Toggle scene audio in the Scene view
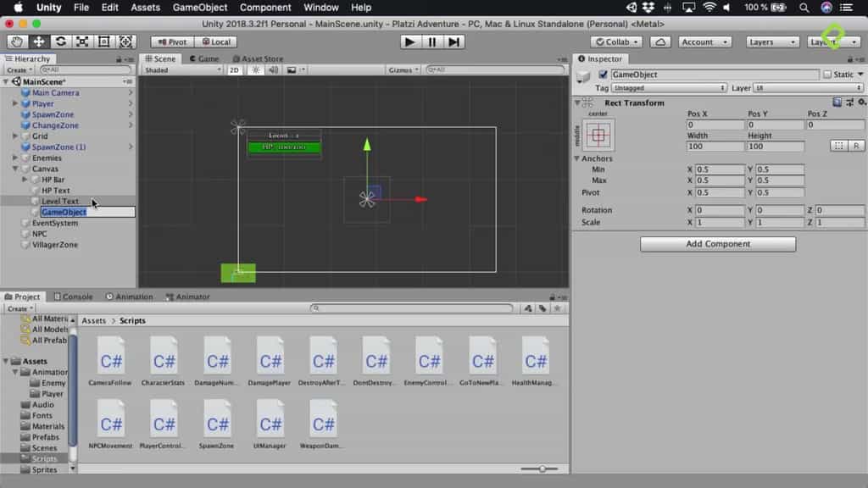 [275, 70]
